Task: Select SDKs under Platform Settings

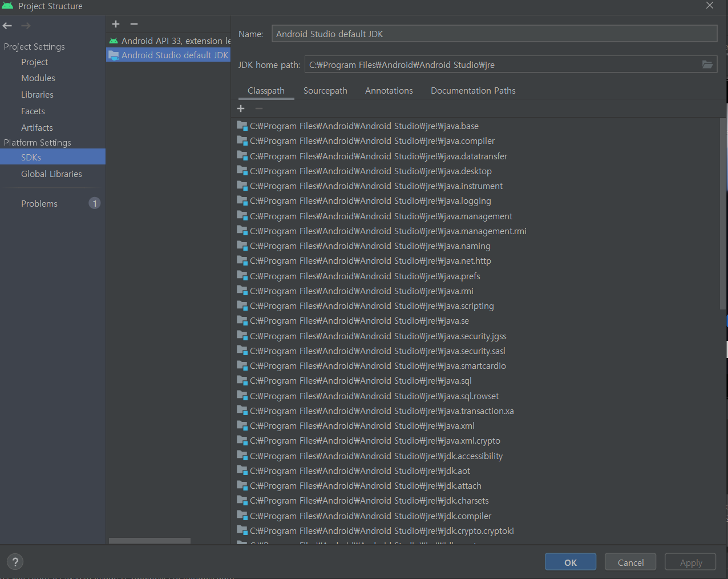Action: point(52,157)
